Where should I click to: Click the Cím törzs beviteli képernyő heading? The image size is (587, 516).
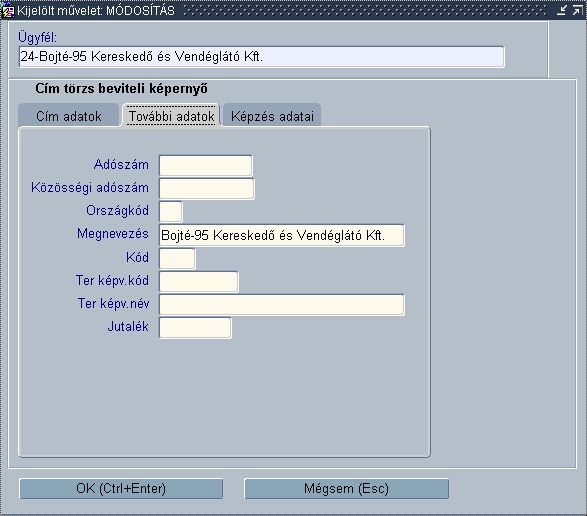(121, 89)
